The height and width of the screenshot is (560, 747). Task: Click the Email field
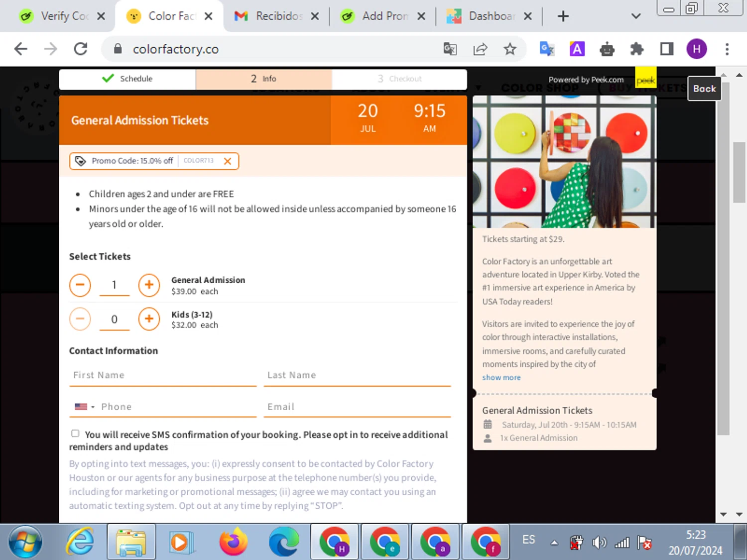click(357, 407)
